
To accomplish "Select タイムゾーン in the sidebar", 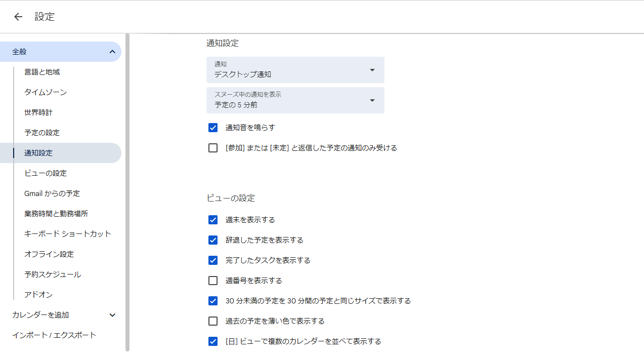I will coord(46,92).
